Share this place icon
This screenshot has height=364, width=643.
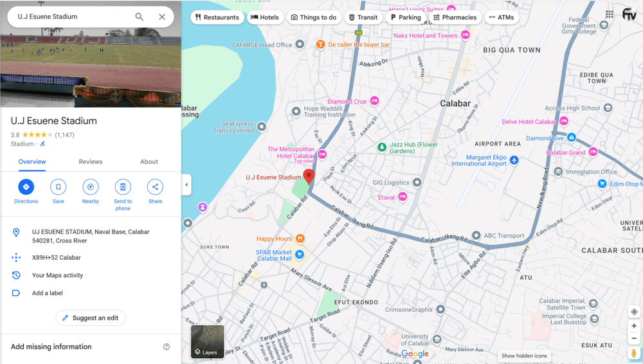(x=155, y=187)
